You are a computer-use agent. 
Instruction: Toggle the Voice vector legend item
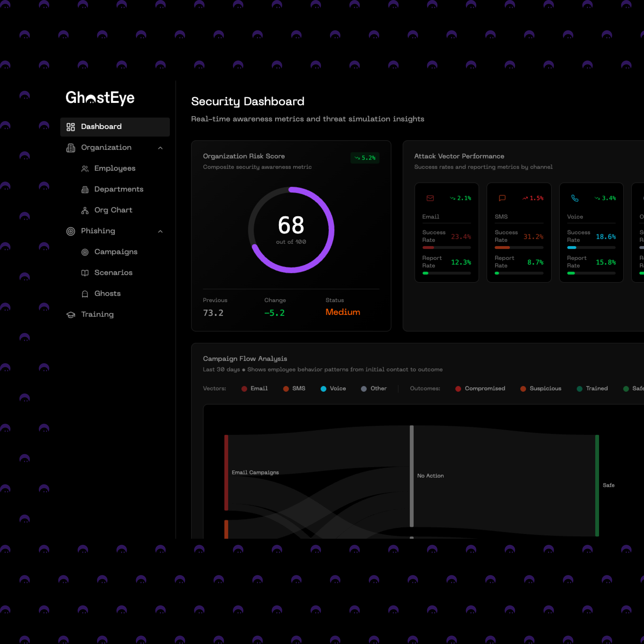pos(333,389)
